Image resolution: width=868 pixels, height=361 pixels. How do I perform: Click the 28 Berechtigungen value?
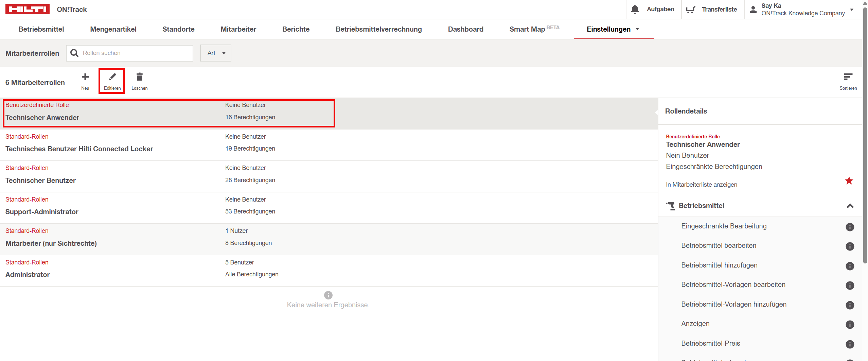(x=250, y=180)
